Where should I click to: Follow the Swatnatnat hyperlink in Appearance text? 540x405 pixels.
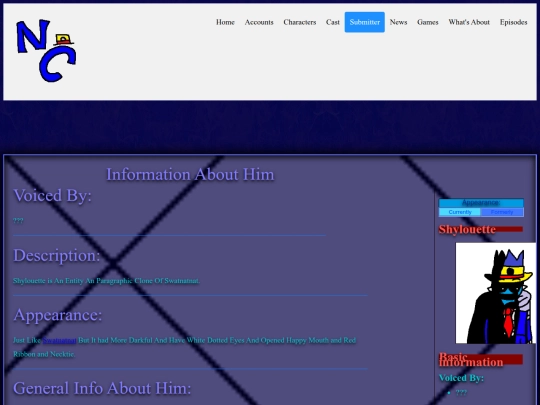[60, 340]
